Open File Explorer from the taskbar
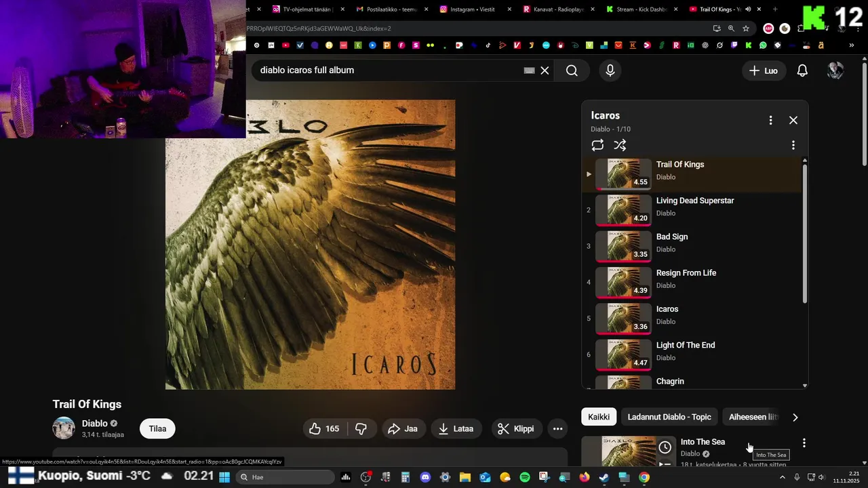The image size is (868, 488). tap(465, 477)
